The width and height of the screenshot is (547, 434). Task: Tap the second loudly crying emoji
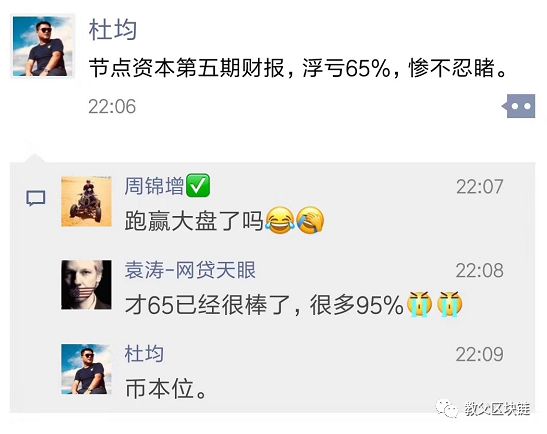[449, 304]
